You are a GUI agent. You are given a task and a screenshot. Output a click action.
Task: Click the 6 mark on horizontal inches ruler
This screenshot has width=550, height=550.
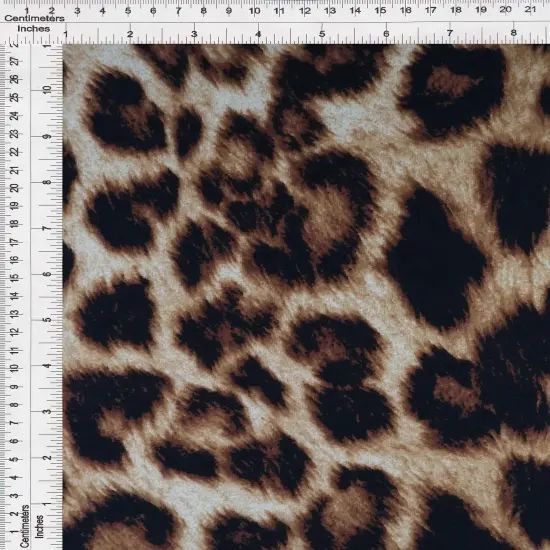(x=386, y=34)
